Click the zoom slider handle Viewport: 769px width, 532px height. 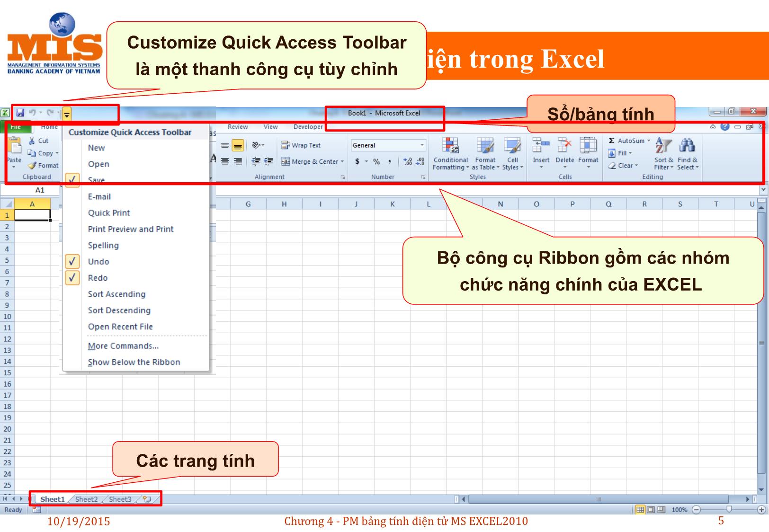coord(729,509)
